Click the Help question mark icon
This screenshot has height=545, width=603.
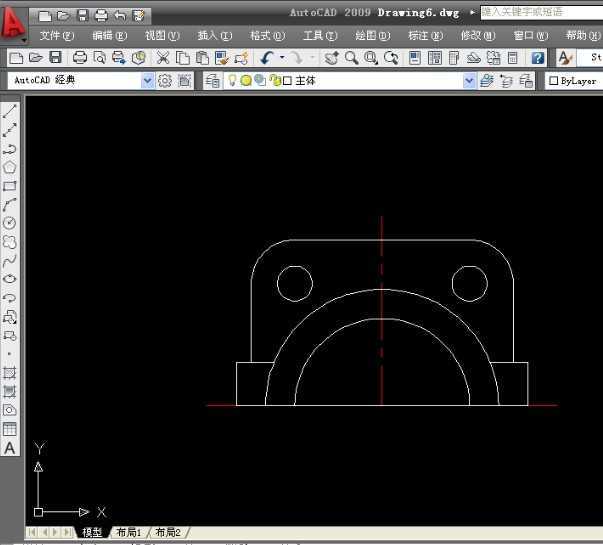pos(538,58)
